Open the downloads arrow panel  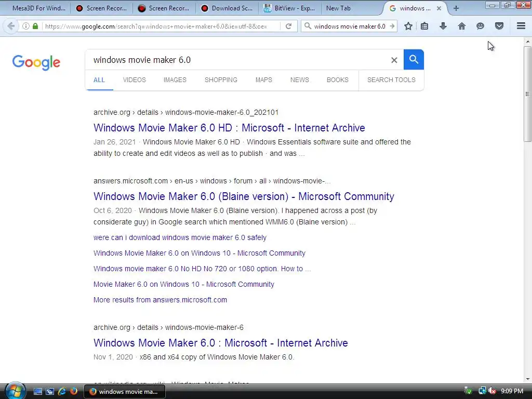[443, 26]
